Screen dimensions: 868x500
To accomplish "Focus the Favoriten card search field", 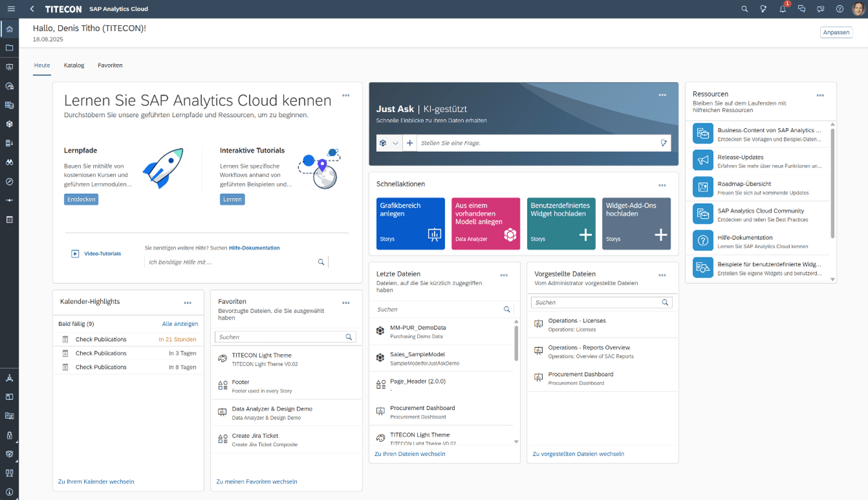I will click(285, 337).
